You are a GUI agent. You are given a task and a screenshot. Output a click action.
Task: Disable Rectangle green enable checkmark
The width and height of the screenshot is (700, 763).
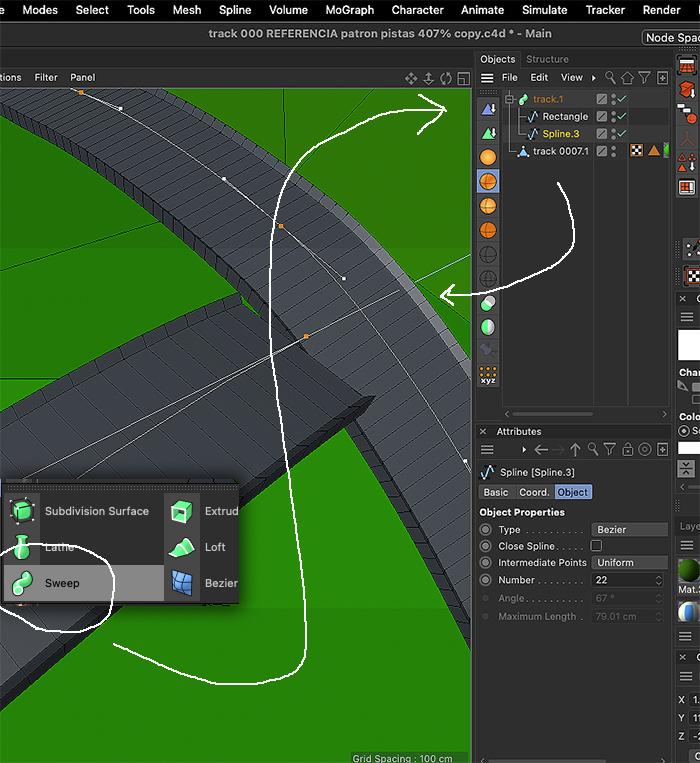(622, 116)
